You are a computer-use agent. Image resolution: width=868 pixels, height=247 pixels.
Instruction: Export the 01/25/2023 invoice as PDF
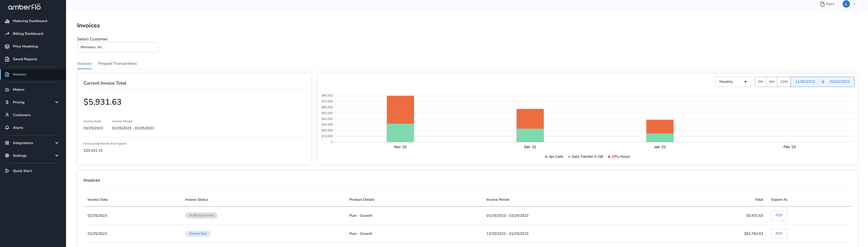(x=779, y=234)
